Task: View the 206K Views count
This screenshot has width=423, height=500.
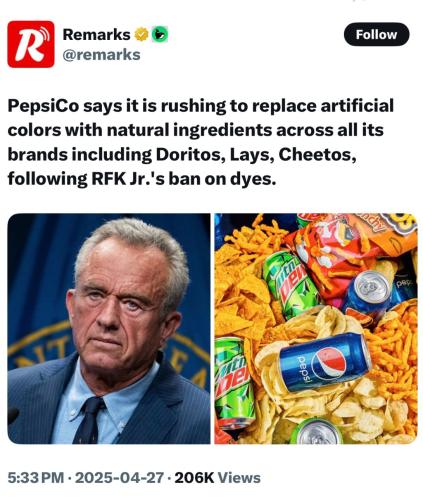Action: [x=217, y=478]
